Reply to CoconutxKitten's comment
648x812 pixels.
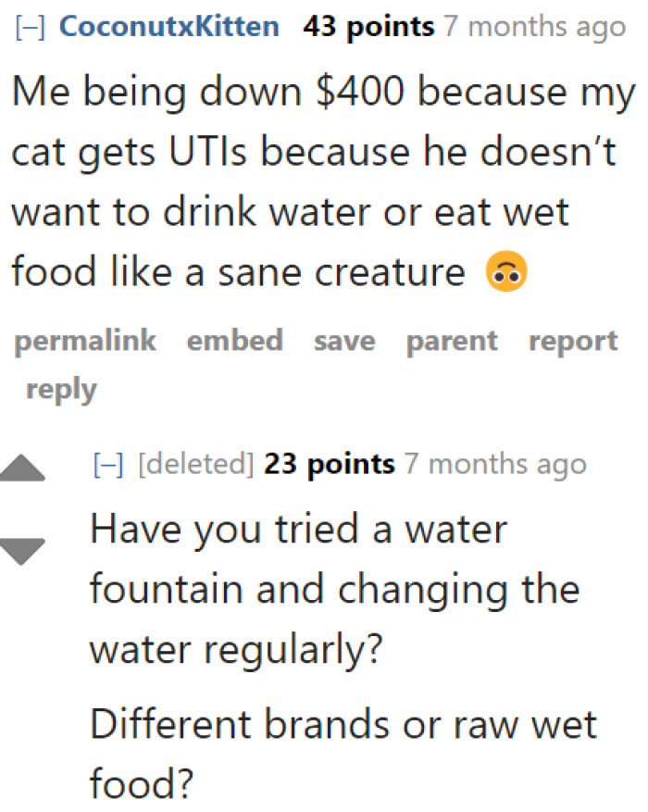click(x=60, y=389)
